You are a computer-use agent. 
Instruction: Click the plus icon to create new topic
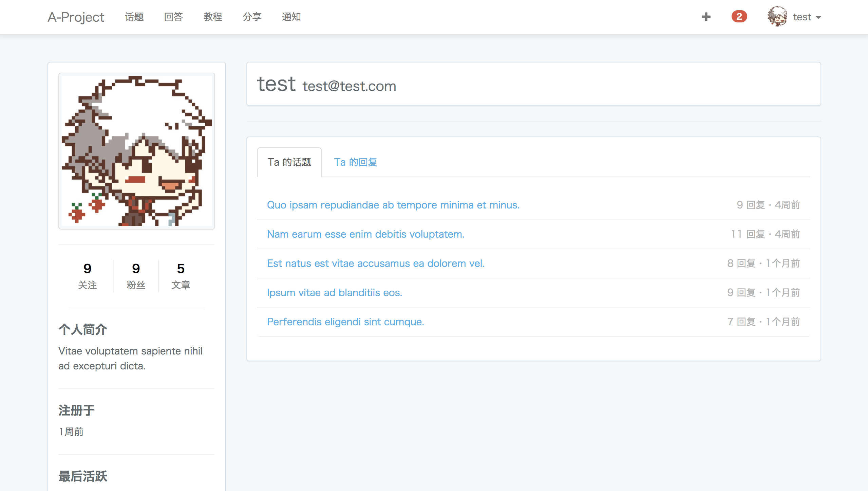click(x=706, y=16)
